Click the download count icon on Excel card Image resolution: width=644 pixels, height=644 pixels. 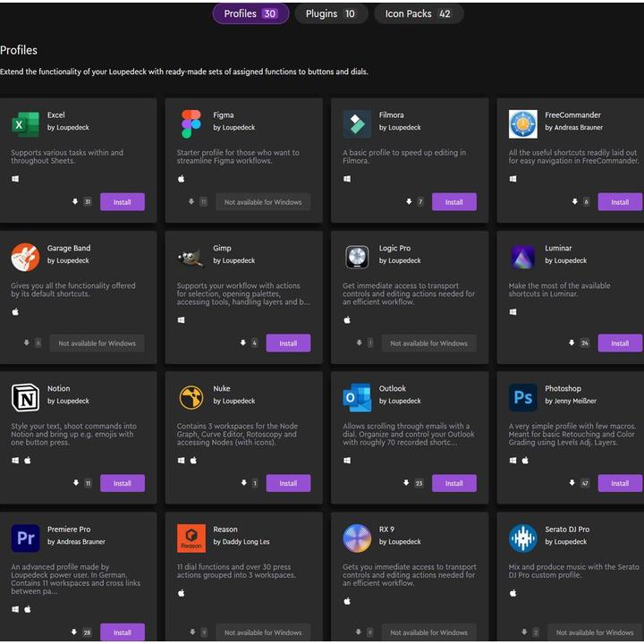coord(75,201)
